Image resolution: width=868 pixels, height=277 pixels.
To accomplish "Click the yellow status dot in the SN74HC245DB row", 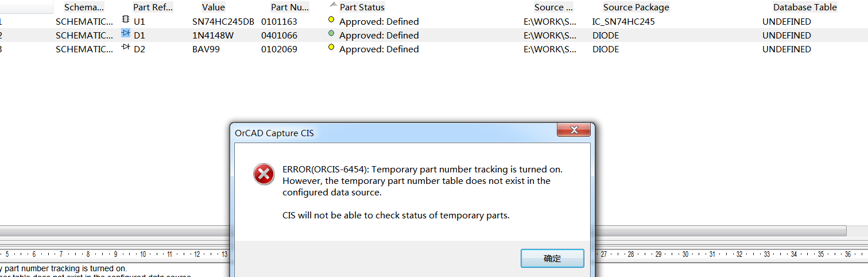I will [331, 20].
